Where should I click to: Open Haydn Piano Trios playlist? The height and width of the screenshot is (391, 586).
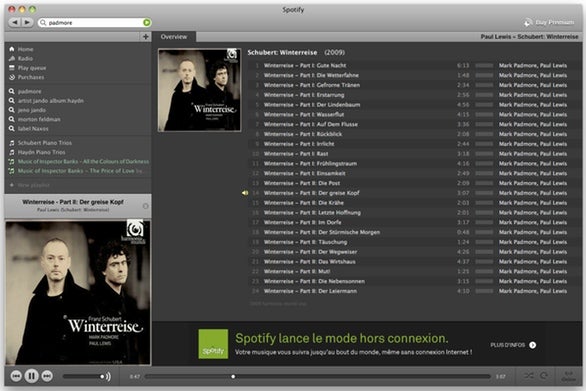pos(41,153)
